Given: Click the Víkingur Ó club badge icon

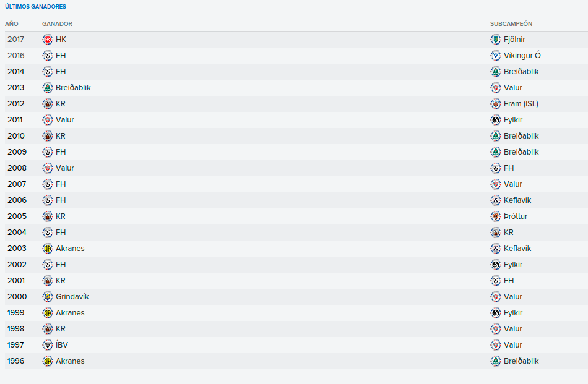Looking at the screenshot, I should [495, 56].
